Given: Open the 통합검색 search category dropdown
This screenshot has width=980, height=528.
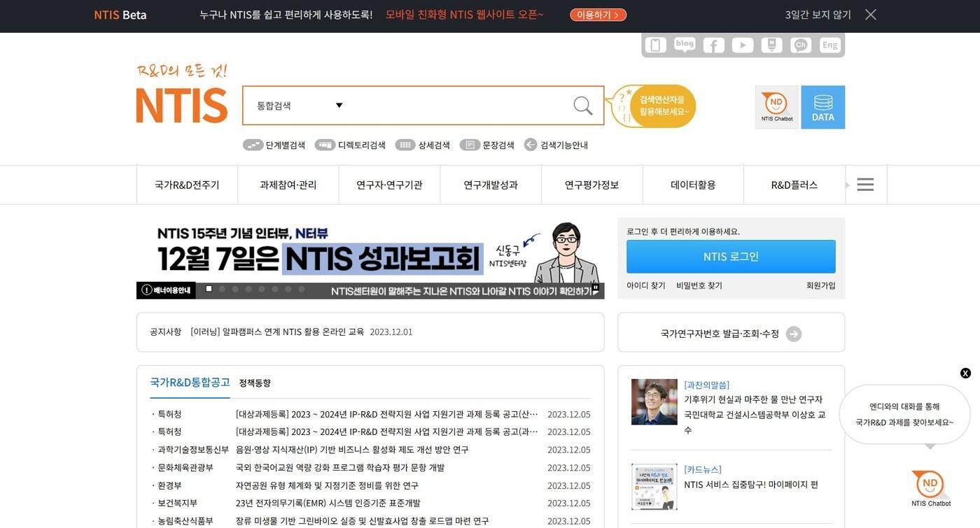Looking at the screenshot, I should tap(300, 106).
